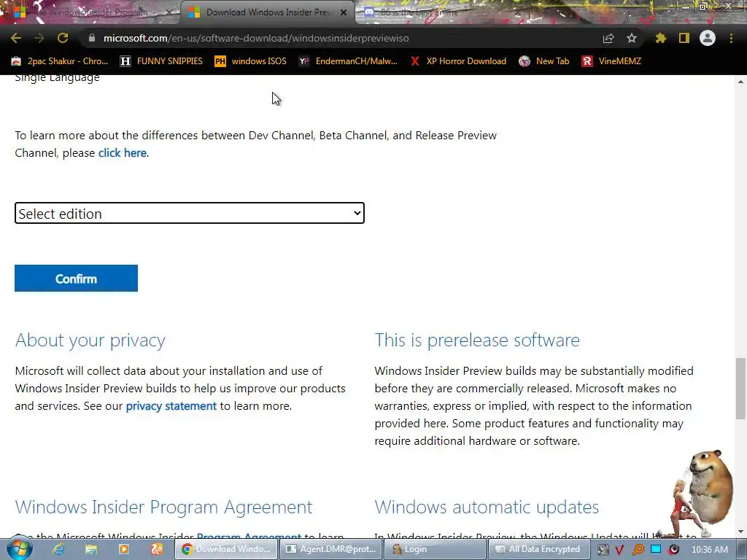Click the scrollbar down arrow
Image resolution: width=747 pixels, height=560 pixels.
coord(740,532)
